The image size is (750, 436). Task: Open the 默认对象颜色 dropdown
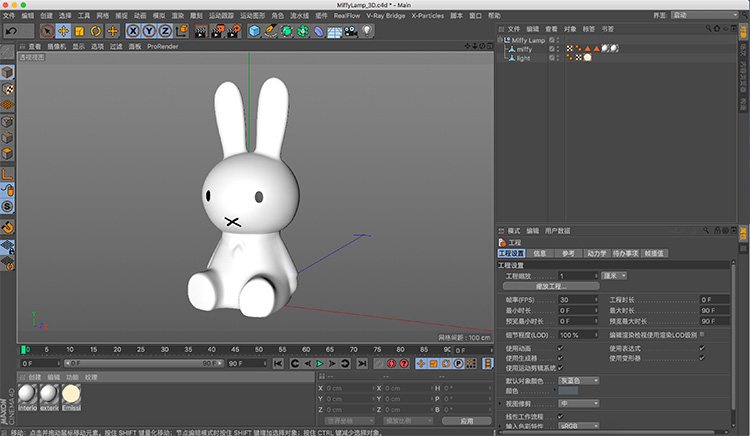(x=579, y=381)
